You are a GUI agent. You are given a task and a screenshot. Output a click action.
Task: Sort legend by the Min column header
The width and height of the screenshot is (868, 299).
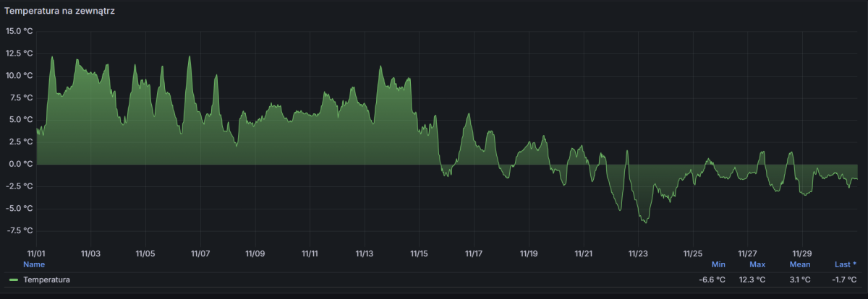[718, 264]
